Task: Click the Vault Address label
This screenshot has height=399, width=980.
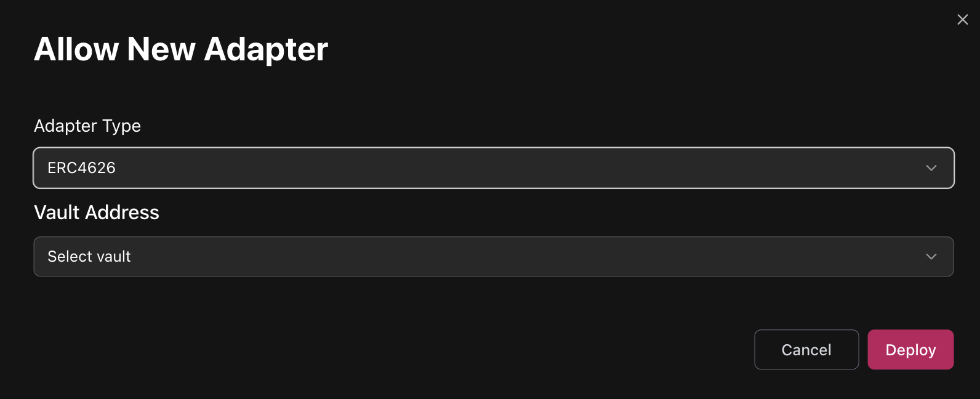Action: 97,212
